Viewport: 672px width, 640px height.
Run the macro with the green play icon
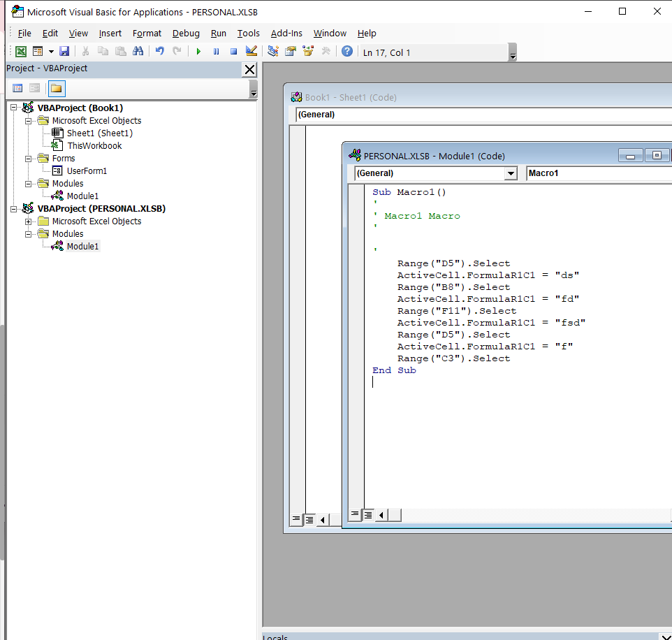(x=198, y=52)
